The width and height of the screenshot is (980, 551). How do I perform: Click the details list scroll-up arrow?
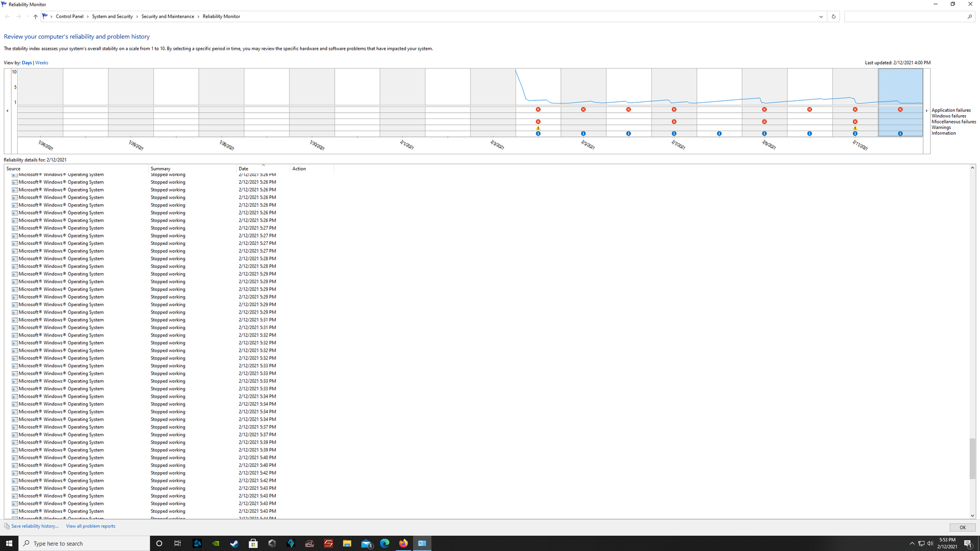tap(972, 168)
